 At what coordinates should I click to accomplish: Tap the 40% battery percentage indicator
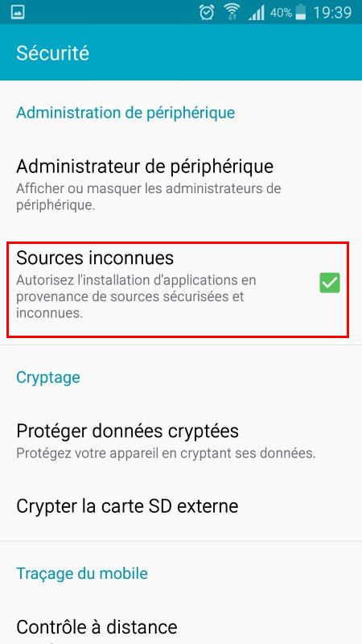pos(281,13)
